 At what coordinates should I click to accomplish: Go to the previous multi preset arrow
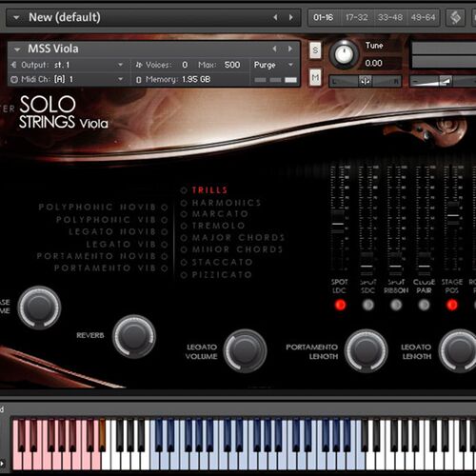275,17
